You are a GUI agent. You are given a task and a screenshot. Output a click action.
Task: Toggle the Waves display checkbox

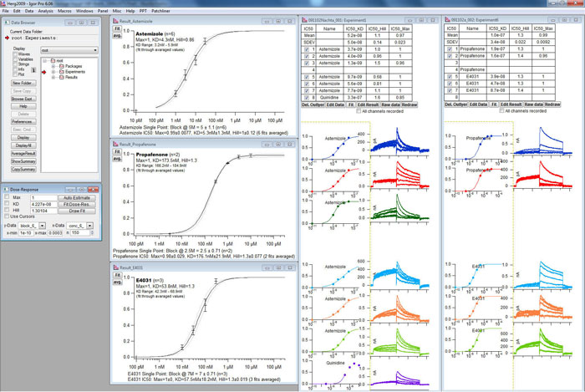pos(15,54)
